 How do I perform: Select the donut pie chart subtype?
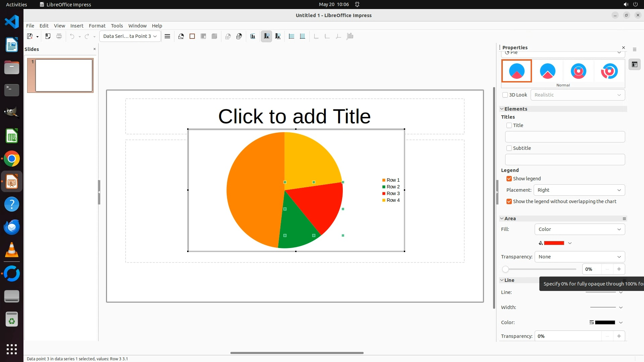click(578, 71)
